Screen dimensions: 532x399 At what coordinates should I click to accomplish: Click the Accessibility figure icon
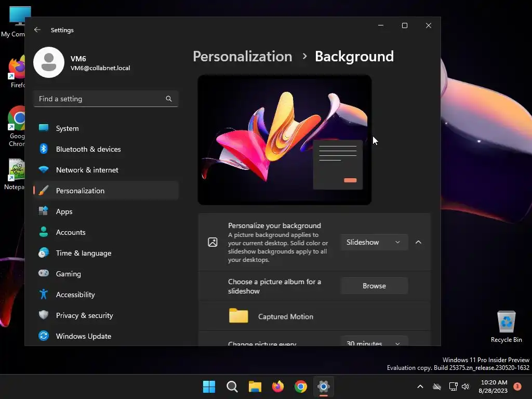[44, 294]
